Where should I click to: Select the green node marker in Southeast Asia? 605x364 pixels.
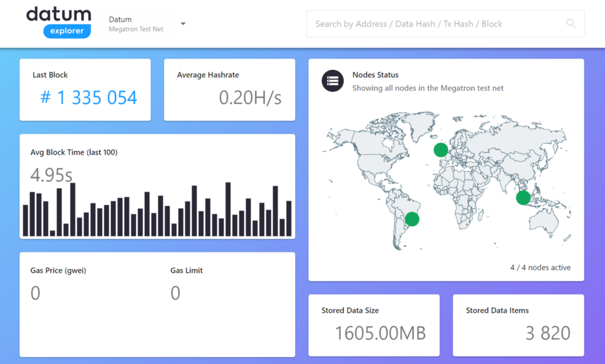[523, 198]
